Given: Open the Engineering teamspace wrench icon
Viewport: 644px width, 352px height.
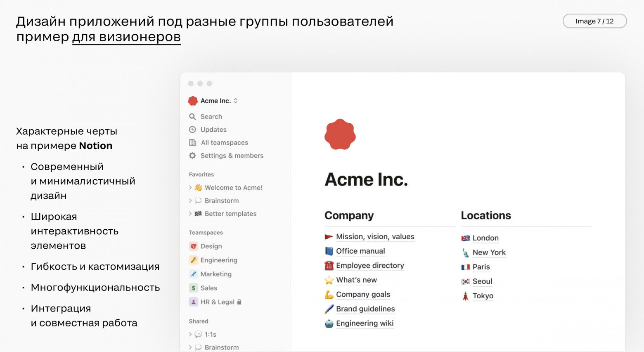Looking at the screenshot, I should click(194, 260).
